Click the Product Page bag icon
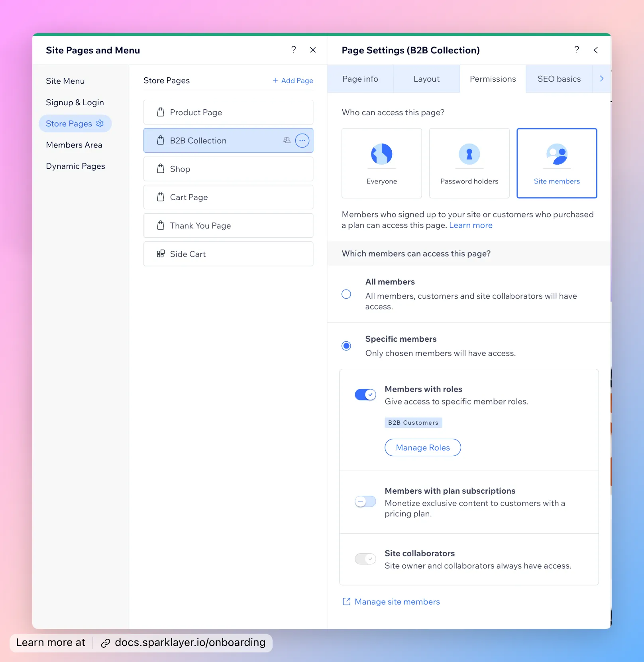The image size is (644, 662). [161, 112]
